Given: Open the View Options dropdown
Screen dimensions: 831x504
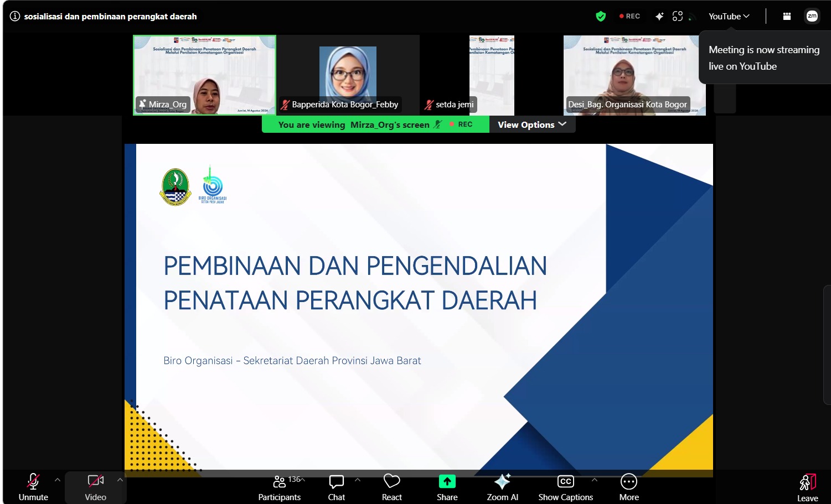Looking at the screenshot, I should pos(532,124).
